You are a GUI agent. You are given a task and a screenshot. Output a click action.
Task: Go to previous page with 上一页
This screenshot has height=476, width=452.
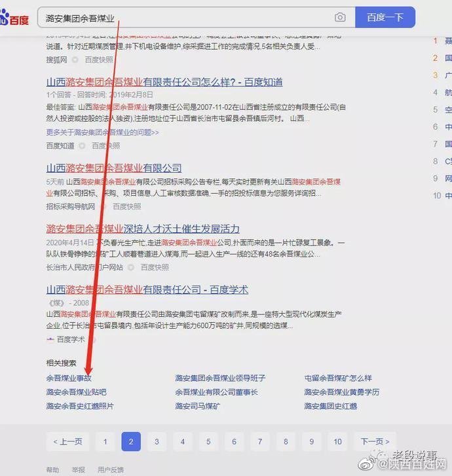(x=67, y=441)
